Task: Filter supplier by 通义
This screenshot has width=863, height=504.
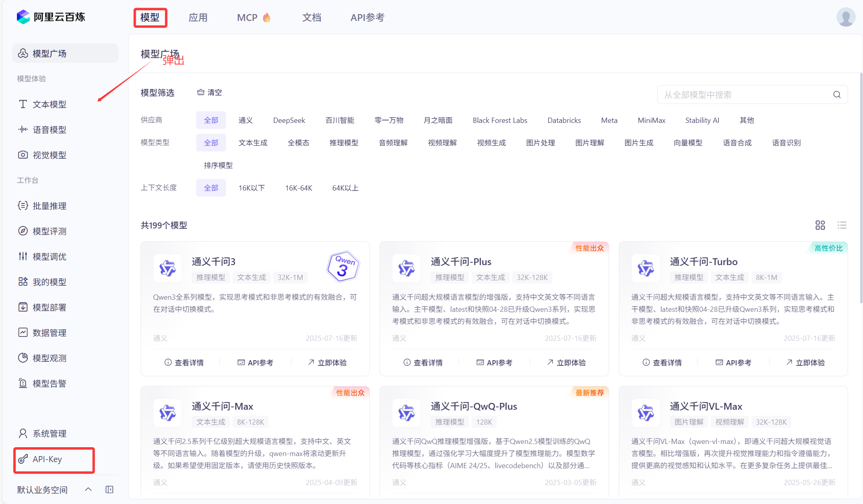Action: (245, 120)
